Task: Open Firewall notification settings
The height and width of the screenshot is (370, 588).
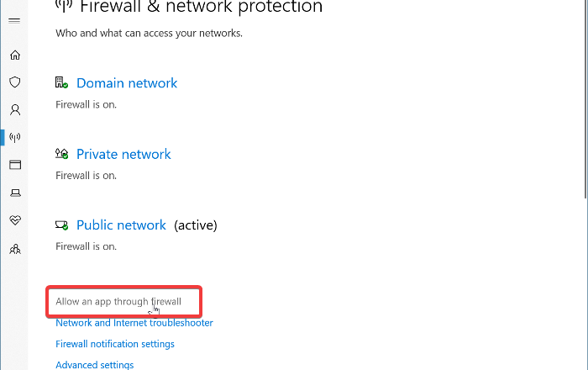Action: [x=115, y=344]
